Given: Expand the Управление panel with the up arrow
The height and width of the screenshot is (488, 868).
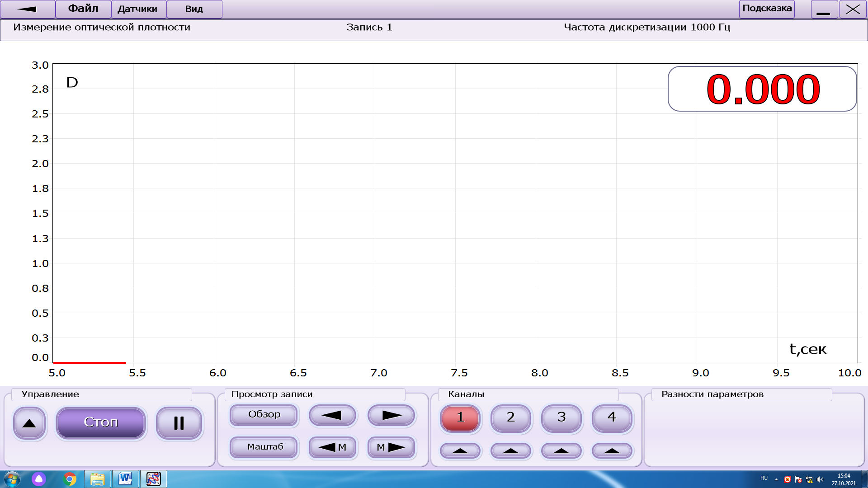Looking at the screenshot, I should (x=29, y=423).
